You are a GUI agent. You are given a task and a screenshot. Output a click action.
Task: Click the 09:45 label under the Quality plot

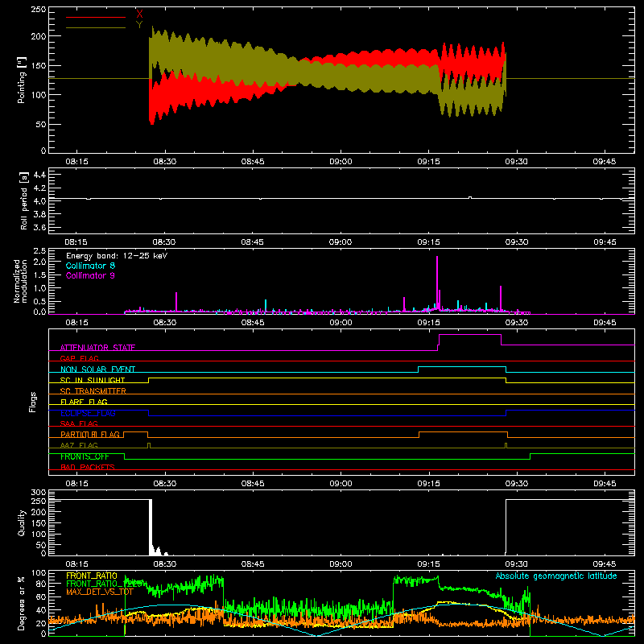605,564
